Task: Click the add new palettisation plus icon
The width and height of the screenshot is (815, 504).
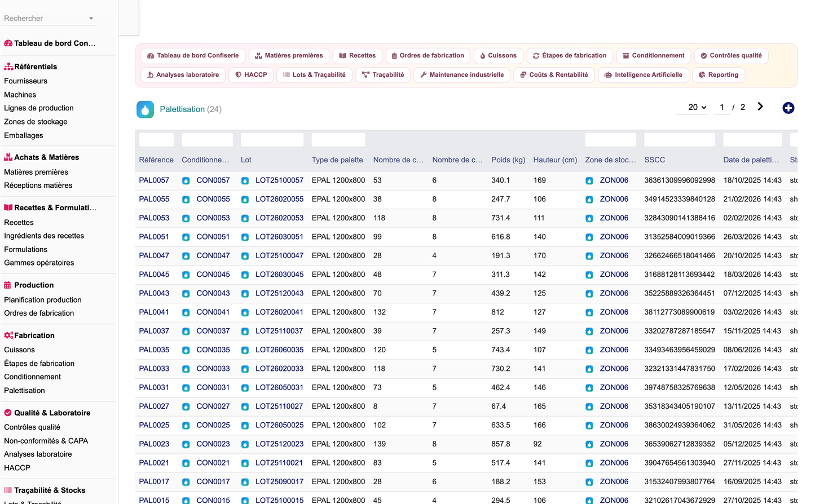Action: [788, 108]
